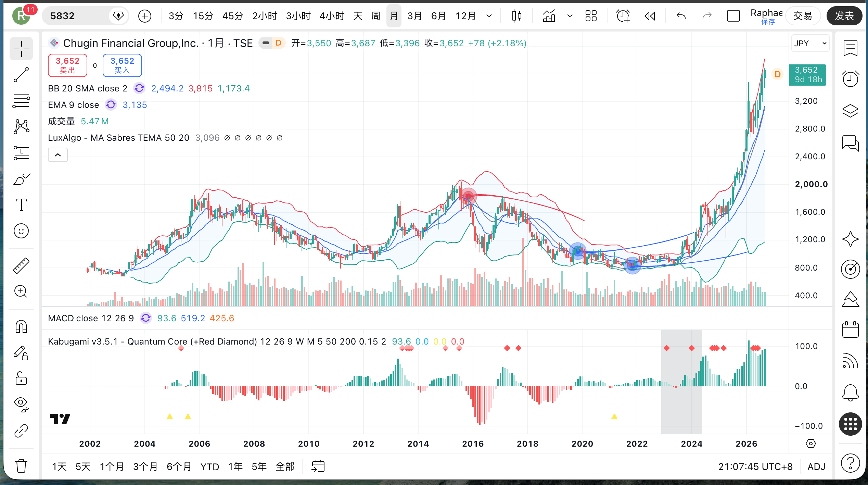
Task: Open the broadcast streams panel
Action: [x=850, y=361]
